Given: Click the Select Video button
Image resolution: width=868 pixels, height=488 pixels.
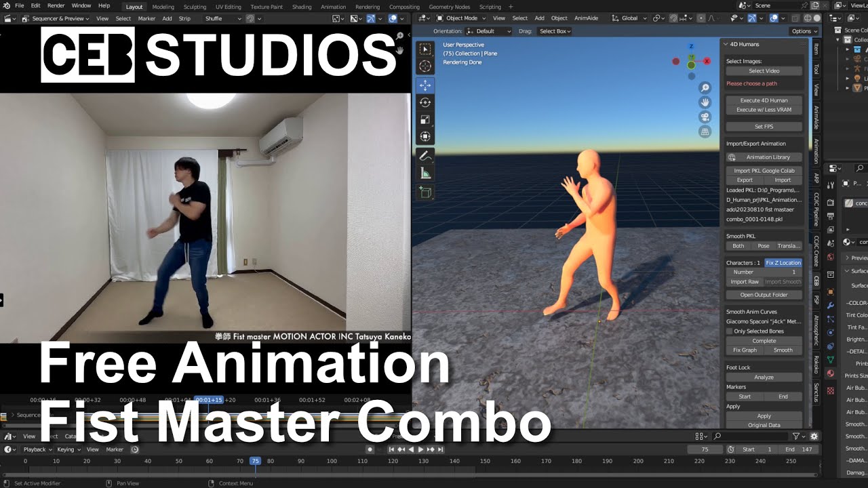Looking at the screenshot, I should tap(764, 71).
